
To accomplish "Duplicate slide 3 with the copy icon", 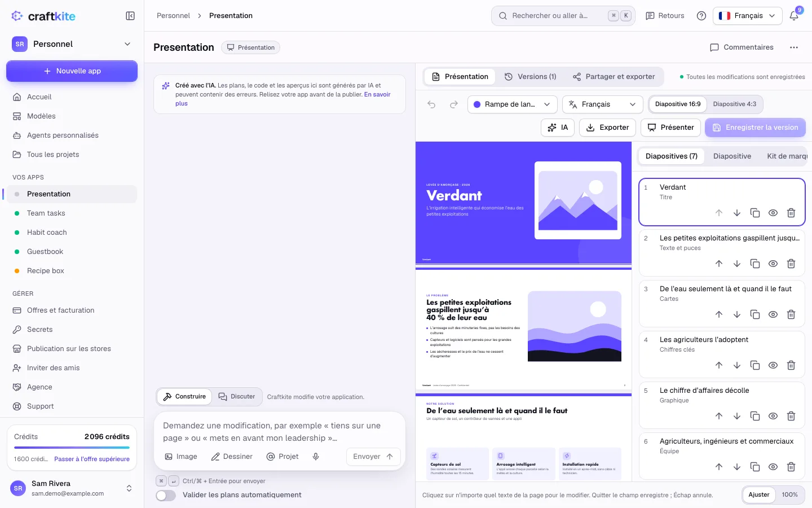I will [x=755, y=314].
